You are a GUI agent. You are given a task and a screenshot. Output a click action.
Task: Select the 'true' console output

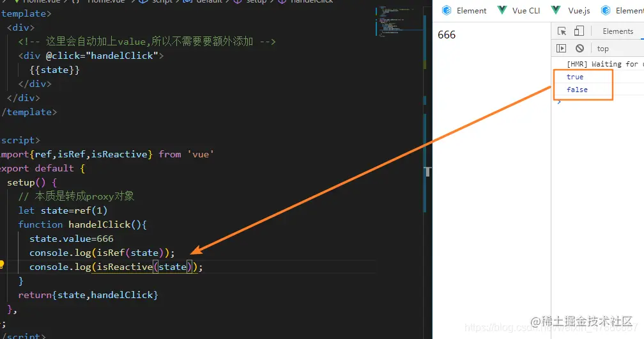[574, 77]
